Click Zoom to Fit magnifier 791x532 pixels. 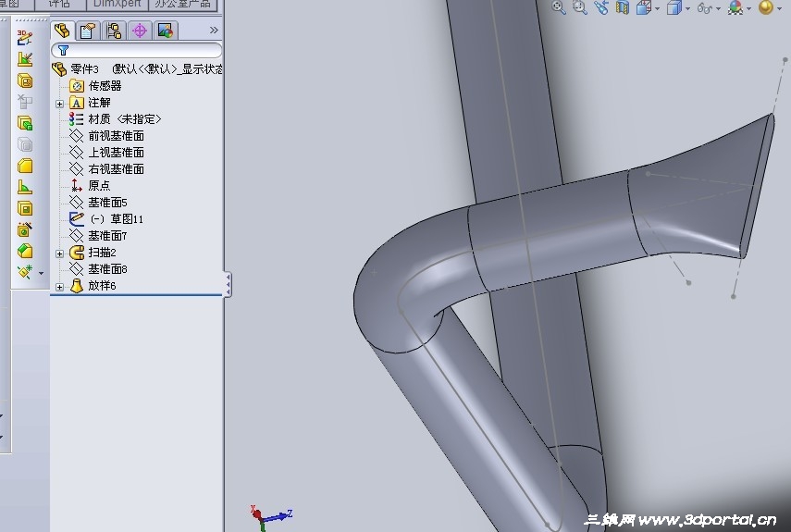tap(559, 7)
